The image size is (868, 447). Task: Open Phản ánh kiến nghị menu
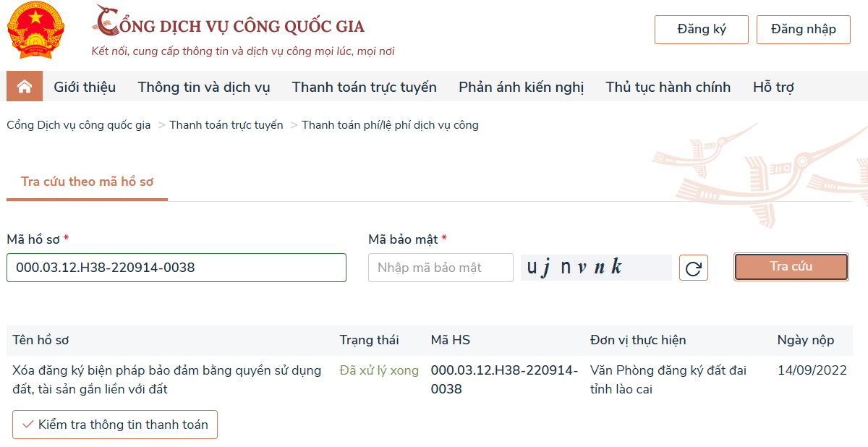pos(521,88)
